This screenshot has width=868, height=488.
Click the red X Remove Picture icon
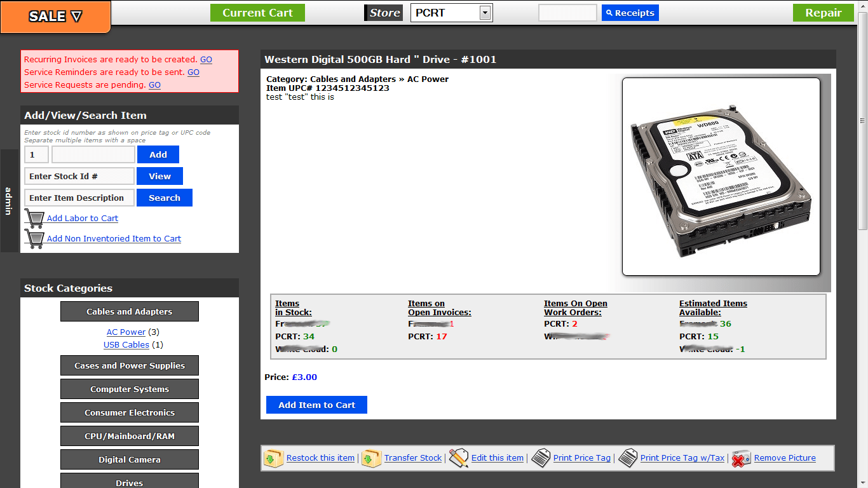741,458
